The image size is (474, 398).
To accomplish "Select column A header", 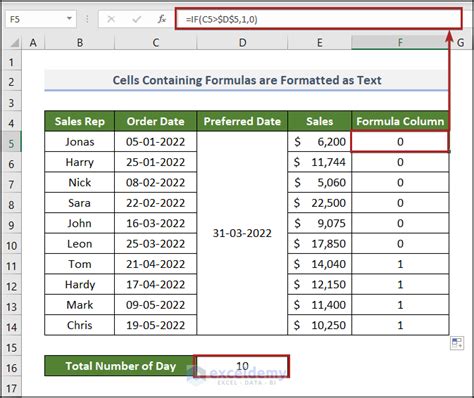I will click(x=33, y=43).
